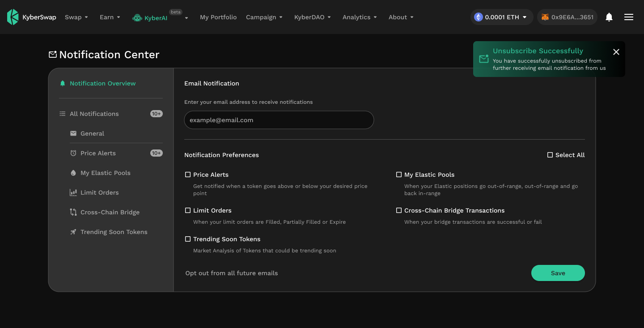644x328 pixels.
Task: Click the All Notifications list icon
Action: pyautogui.click(x=63, y=114)
